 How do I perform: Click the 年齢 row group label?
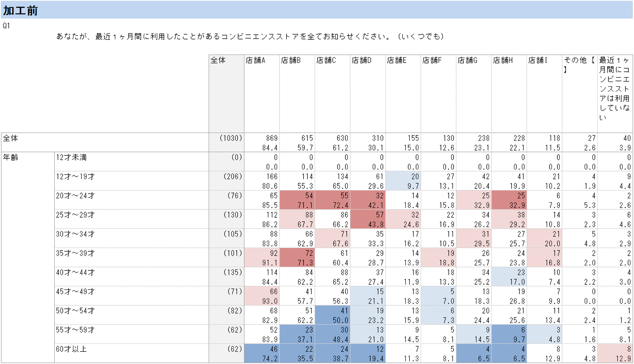[28, 257]
